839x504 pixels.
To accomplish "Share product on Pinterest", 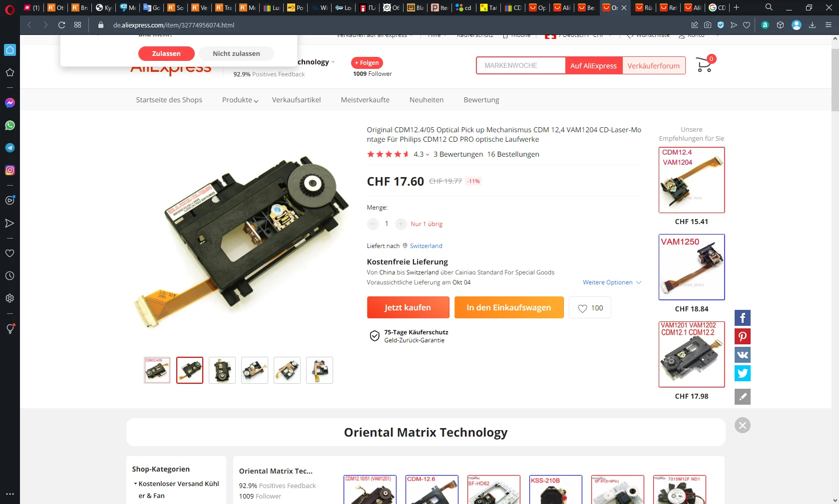I will (x=743, y=336).
